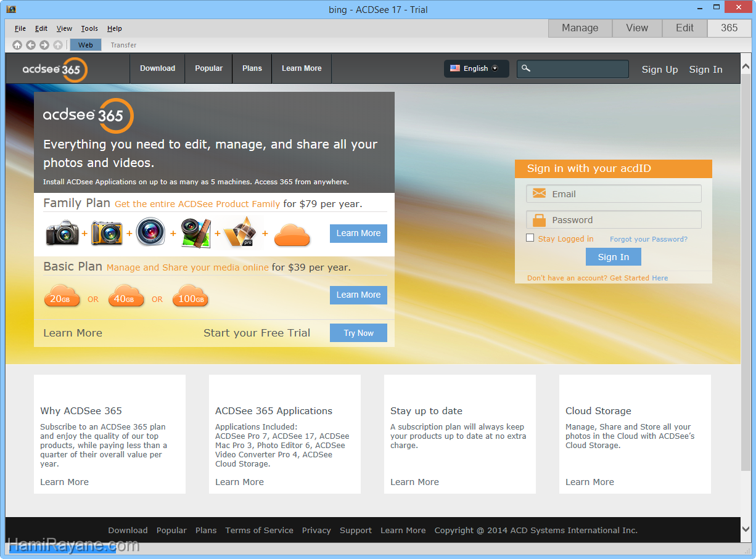Click Learn More in the top navigation bar
Screen dimensions: 756x559
point(302,68)
